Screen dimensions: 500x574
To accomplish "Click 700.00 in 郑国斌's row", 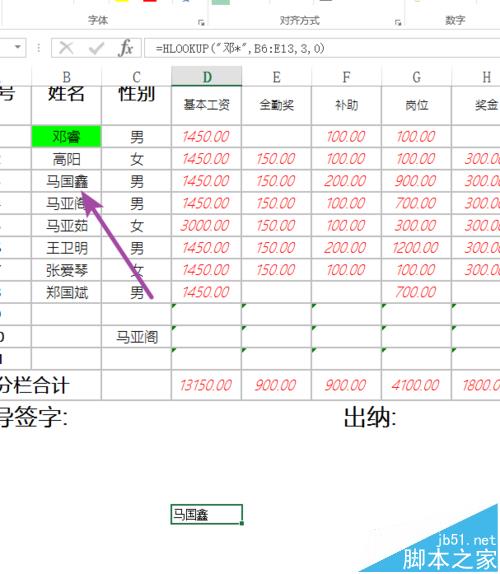I will click(x=417, y=292).
